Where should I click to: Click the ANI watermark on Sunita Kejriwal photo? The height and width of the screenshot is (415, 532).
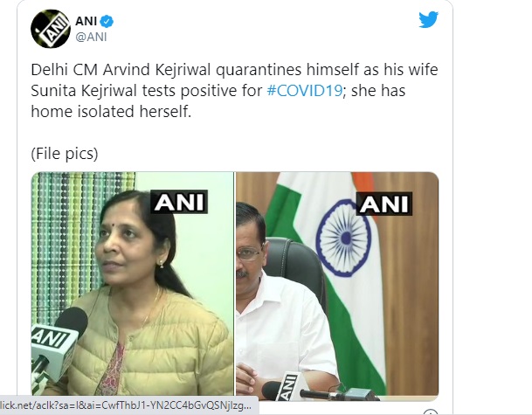click(x=179, y=202)
